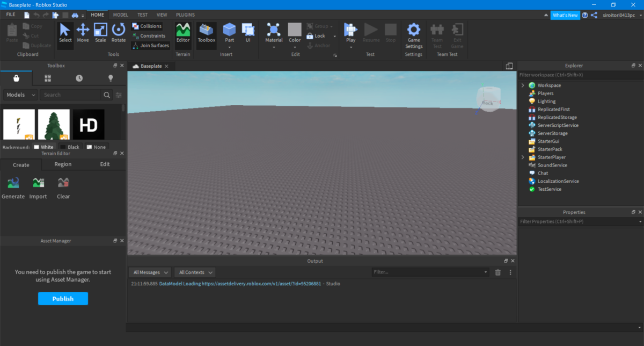Set Toolbox background to None

pos(96,147)
